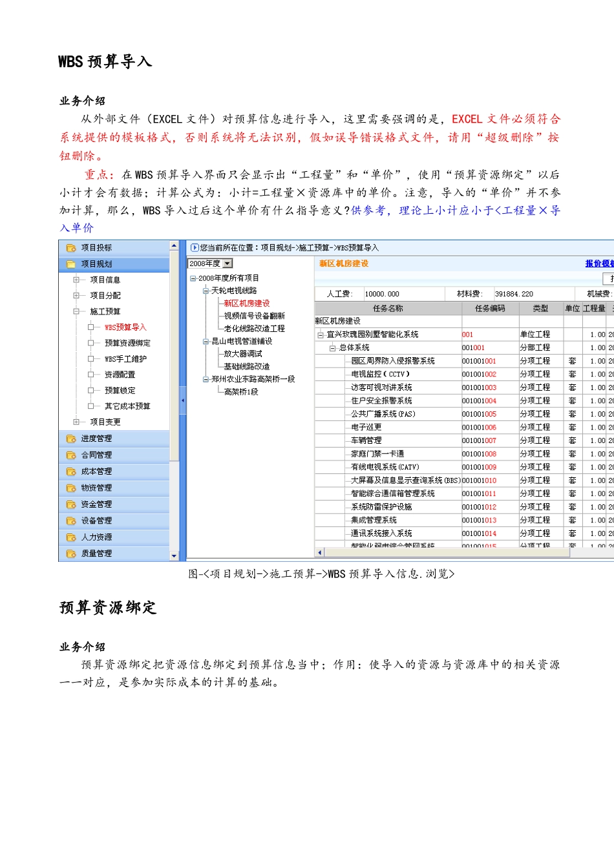Collapse the 施工预算 tree node
Viewport: 614px width, 868px height.
(x=76, y=311)
